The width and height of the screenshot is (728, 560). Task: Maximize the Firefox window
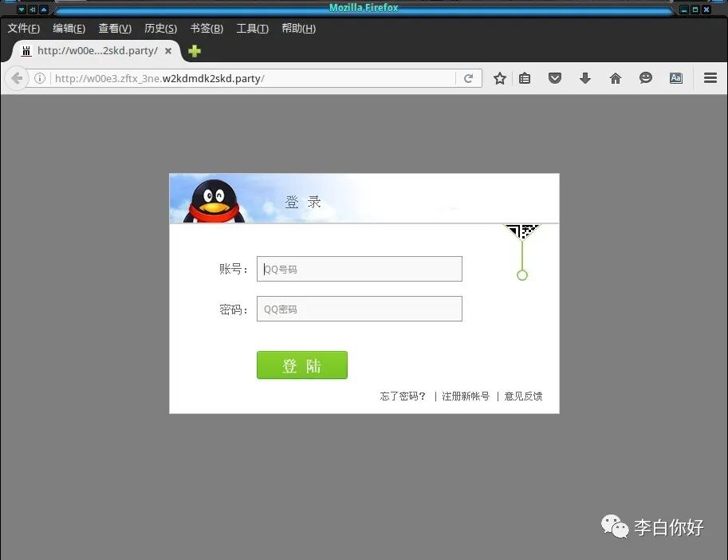click(695, 10)
